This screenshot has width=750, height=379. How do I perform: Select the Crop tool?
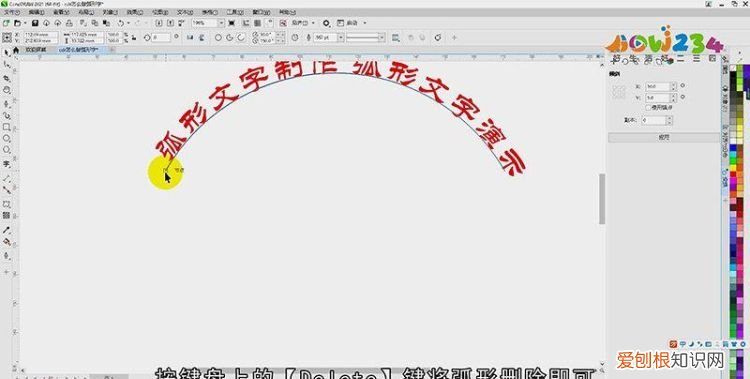click(x=7, y=78)
